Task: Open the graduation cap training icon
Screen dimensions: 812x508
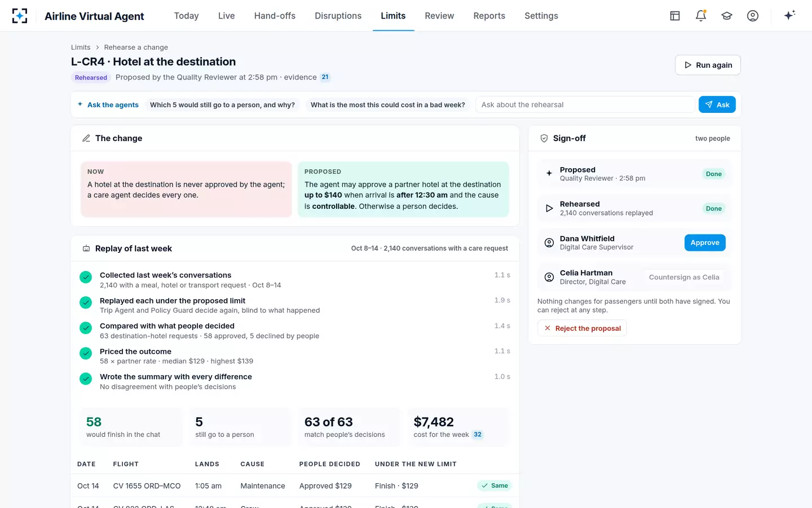Action: pos(727,16)
